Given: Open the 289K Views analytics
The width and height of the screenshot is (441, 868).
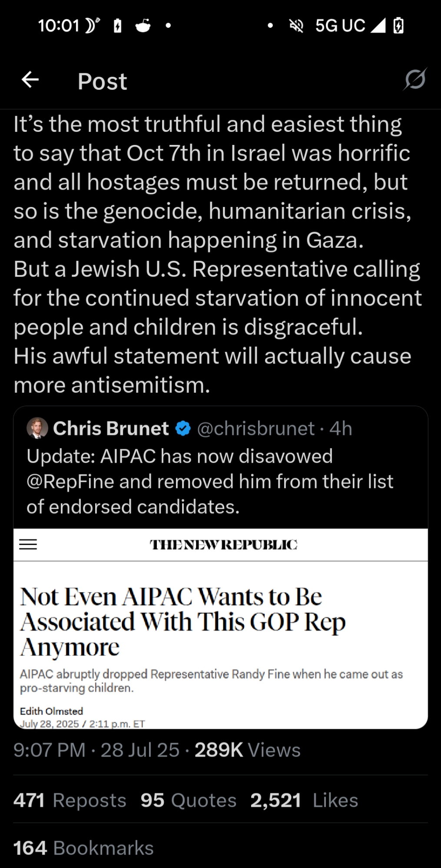Looking at the screenshot, I should (247, 750).
